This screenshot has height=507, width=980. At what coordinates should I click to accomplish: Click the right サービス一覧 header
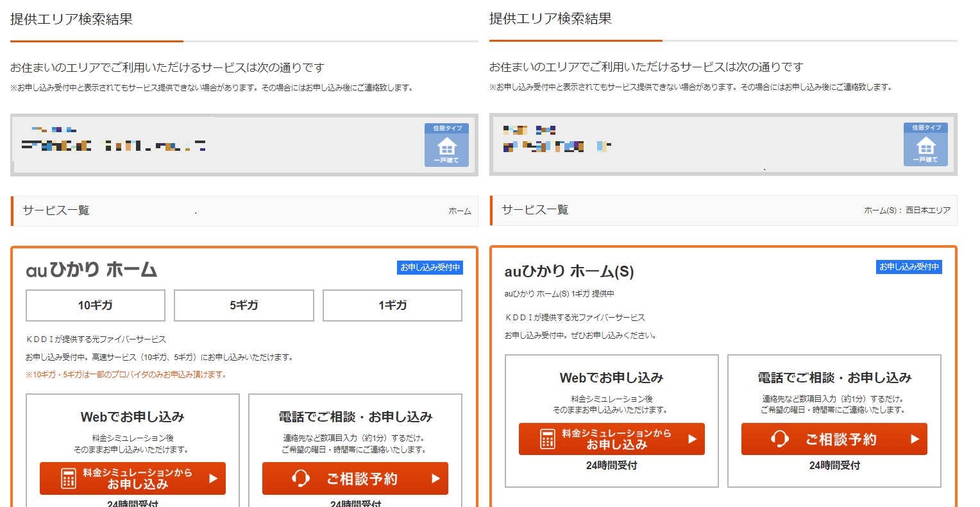click(x=535, y=210)
